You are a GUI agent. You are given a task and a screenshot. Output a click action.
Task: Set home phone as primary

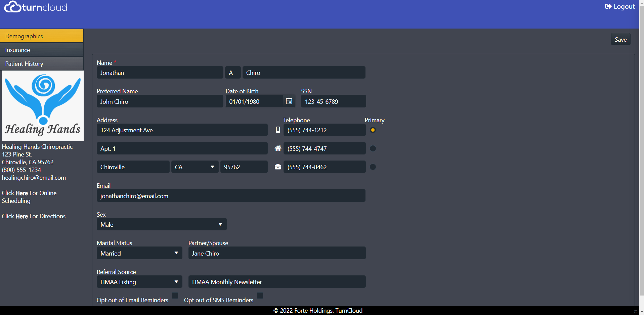point(373,148)
